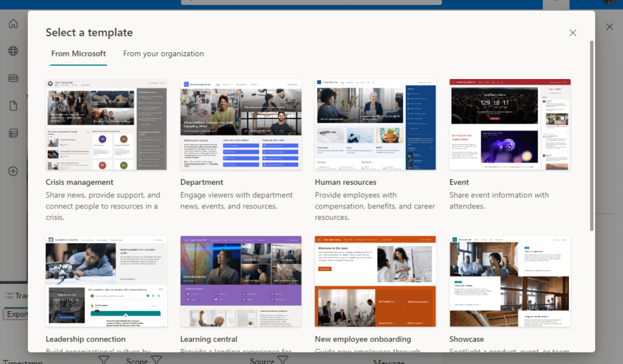Switch to From Microsoft tab
623x364 pixels.
pos(78,53)
